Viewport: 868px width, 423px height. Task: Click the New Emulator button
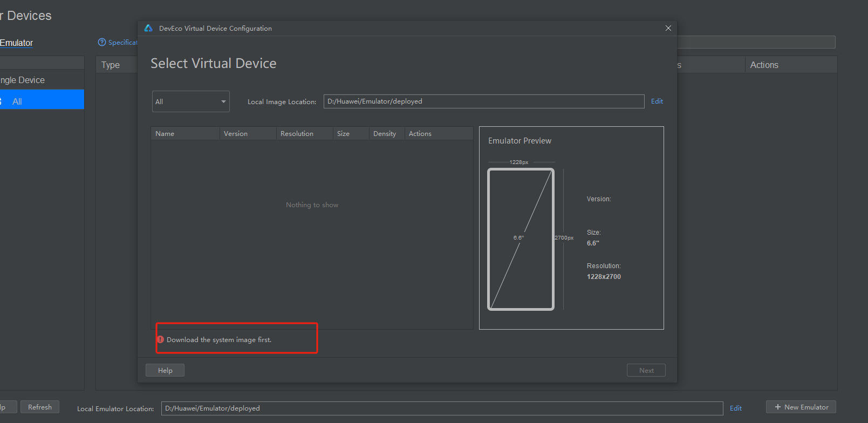click(801, 407)
